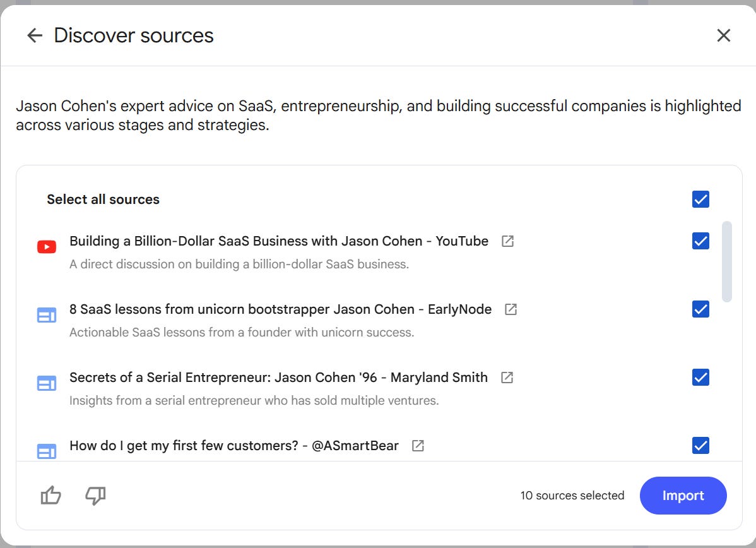The width and height of the screenshot is (756, 548).
Task: Uncheck the Secrets of a Serial Entrepreneur source
Action: (700, 378)
